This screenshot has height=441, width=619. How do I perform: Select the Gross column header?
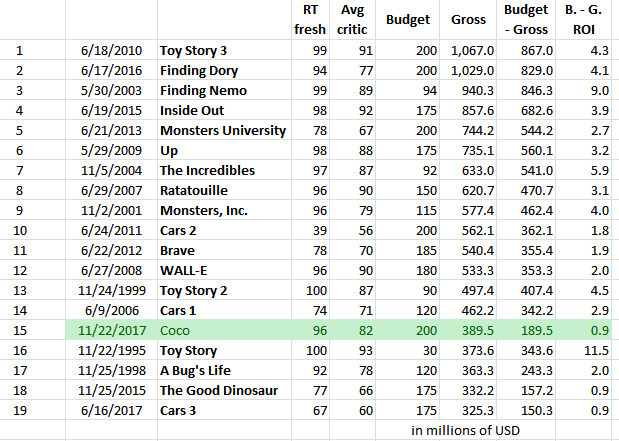click(469, 19)
